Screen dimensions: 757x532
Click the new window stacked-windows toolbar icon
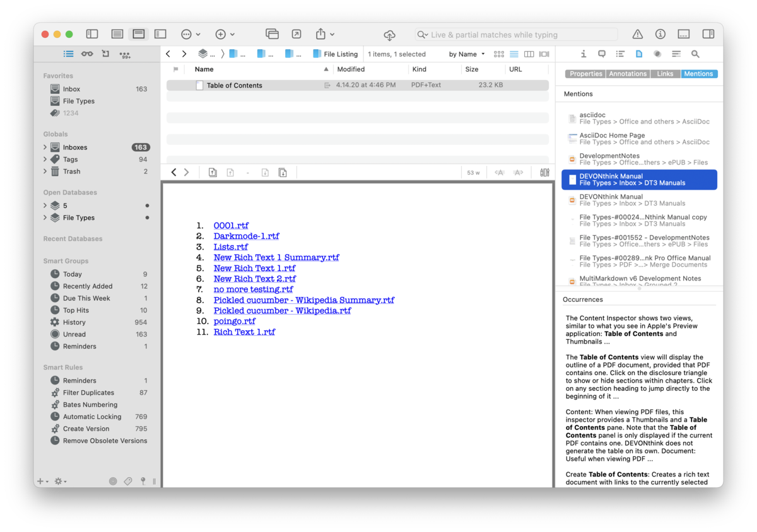tap(272, 34)
